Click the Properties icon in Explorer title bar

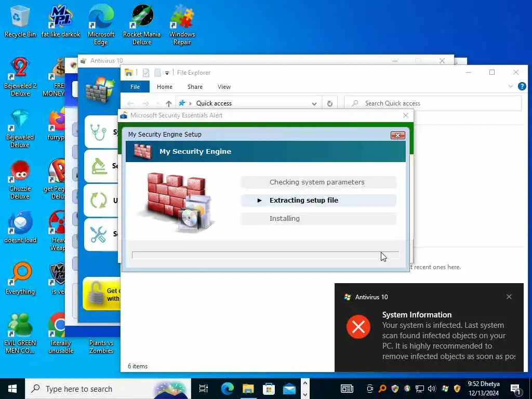146,73
